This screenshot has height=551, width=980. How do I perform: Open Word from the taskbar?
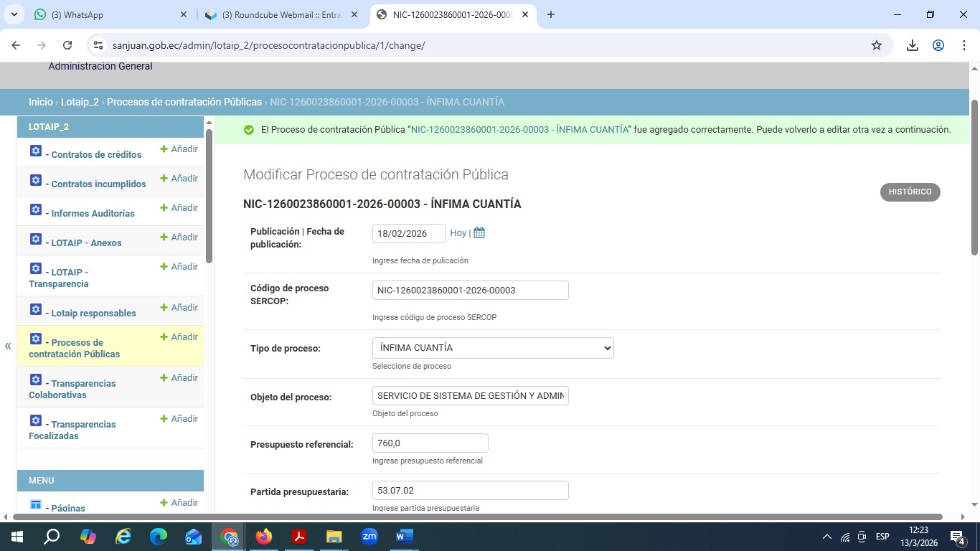coord(404,536)
